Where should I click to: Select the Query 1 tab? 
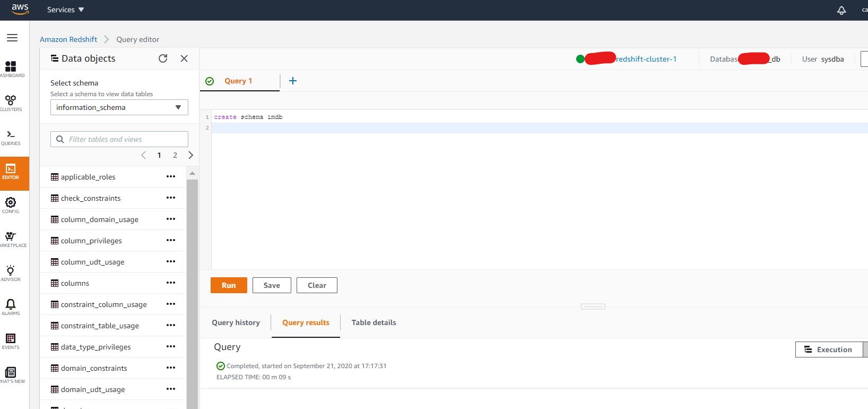click(x=238, y=81)
